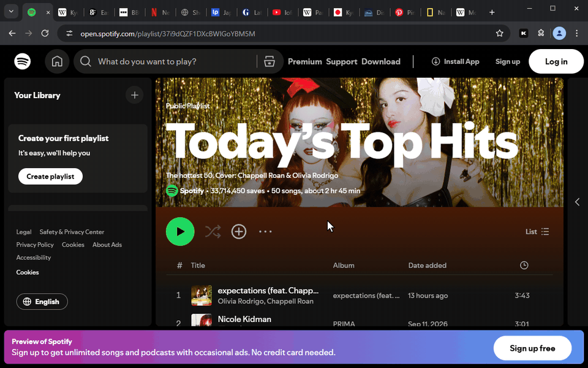
Task: Open the Browse icon in the search bar
Action: pos(269,61)
